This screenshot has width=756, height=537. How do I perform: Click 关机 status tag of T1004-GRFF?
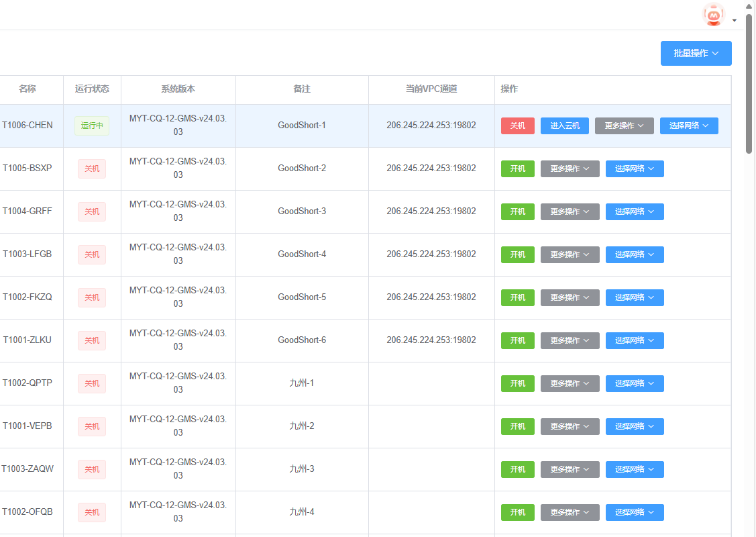[x=92, y=211]
